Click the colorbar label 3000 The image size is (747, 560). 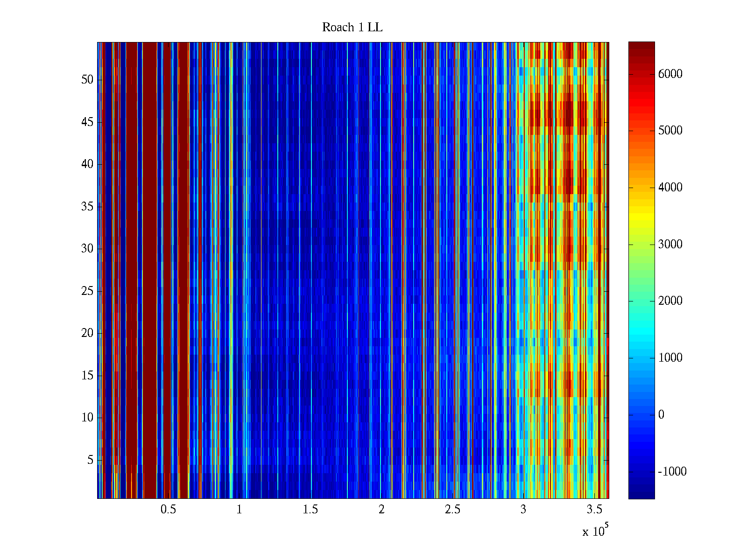click(670, 245)
